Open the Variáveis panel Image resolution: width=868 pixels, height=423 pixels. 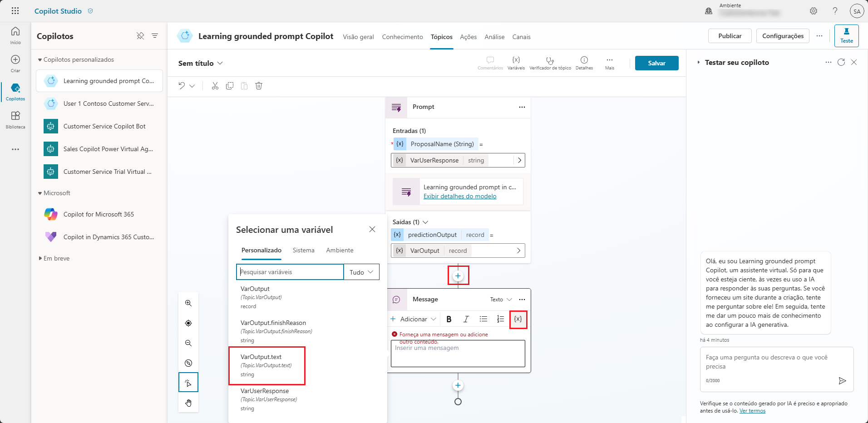(516, 63)
